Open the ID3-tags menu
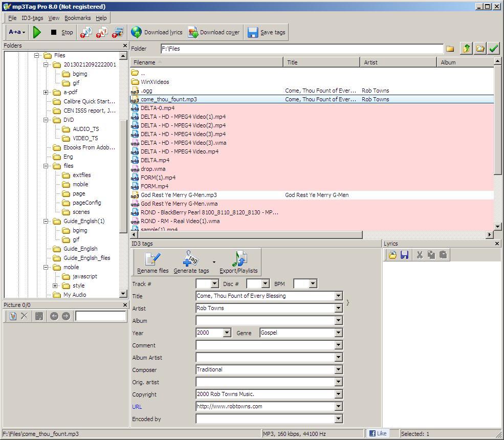The image size is (504, 440). point(32,17)
